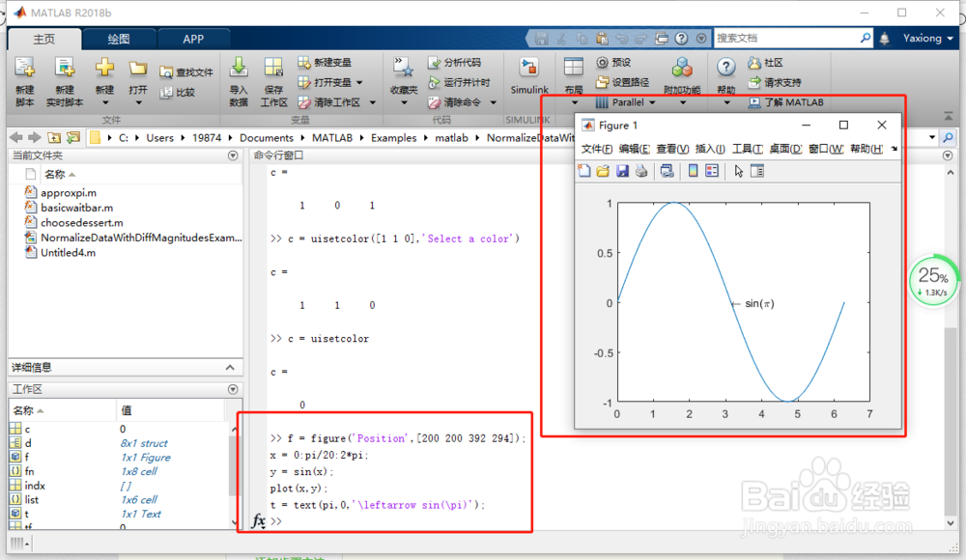Click Insert Colorbar icon in Figure 1

693,171
